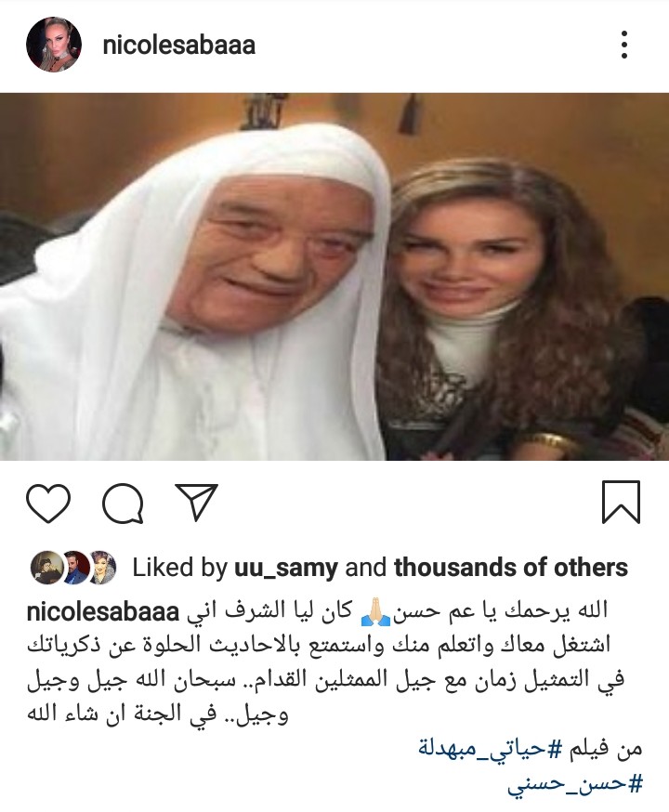This screenshot has height=812, width=669.
Task: Share post via paper plane icon
Action: tap(197, 502)
